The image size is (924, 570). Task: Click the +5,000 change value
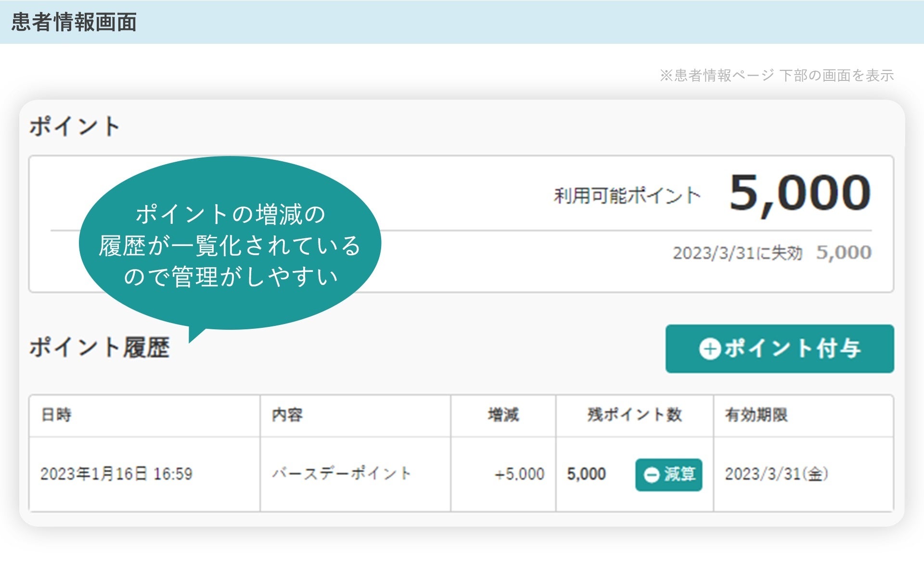519,474
